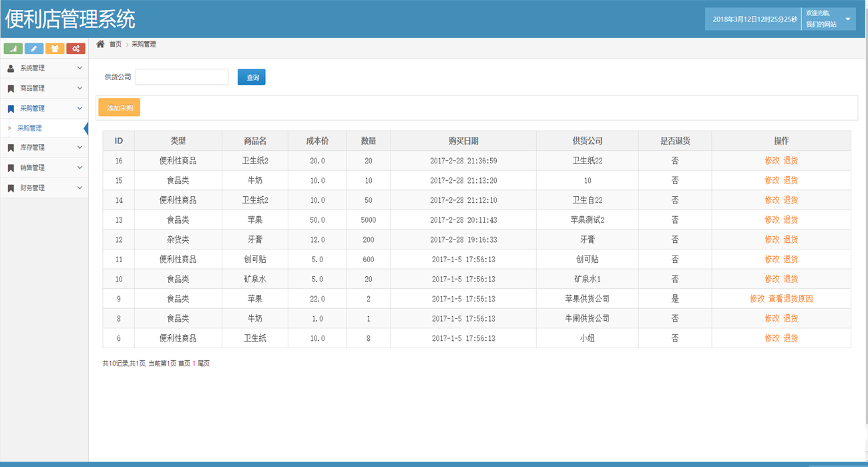Click the bookmark icon beside 库存管理
The width and height of the screenshot is (868, 467).
click(x=11, y=147)
